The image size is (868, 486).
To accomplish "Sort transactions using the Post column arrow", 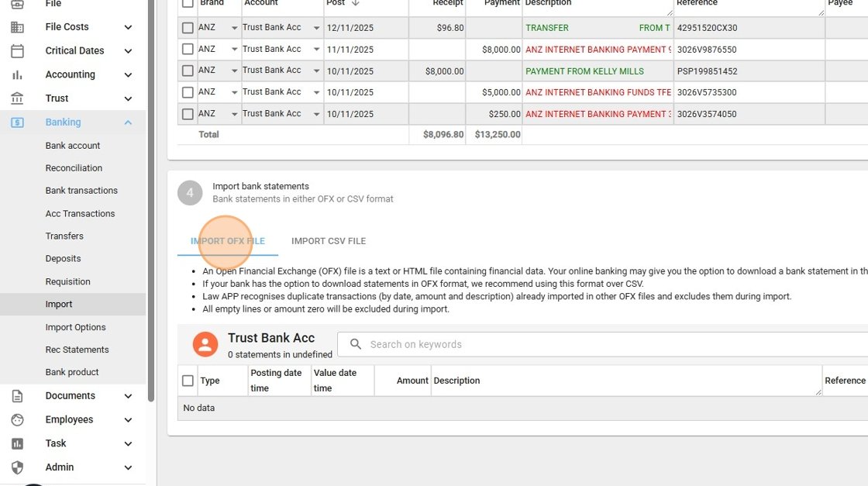I will click(x=354, y=3).
